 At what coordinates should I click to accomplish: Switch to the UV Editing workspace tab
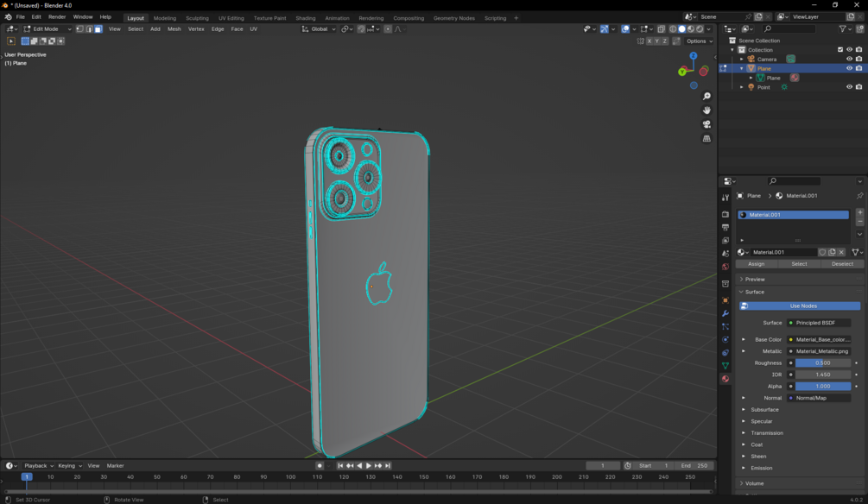click(231, 18)
